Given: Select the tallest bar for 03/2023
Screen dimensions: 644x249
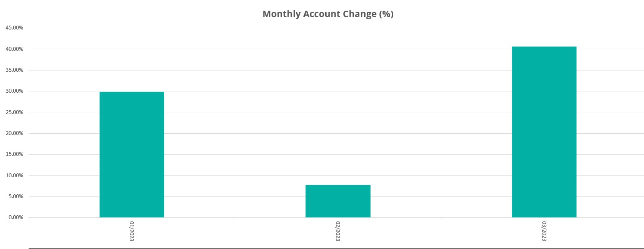Looking at the screenshot, I should [544, 132].
